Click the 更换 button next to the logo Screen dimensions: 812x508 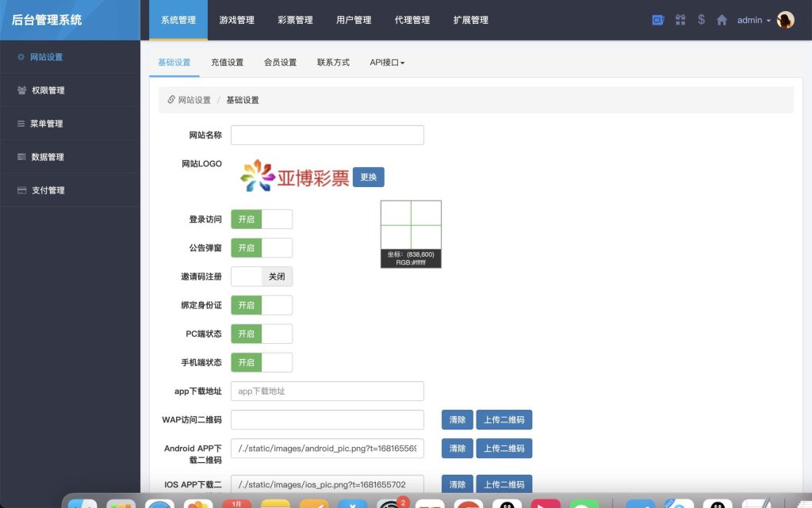tap(367, 177)
